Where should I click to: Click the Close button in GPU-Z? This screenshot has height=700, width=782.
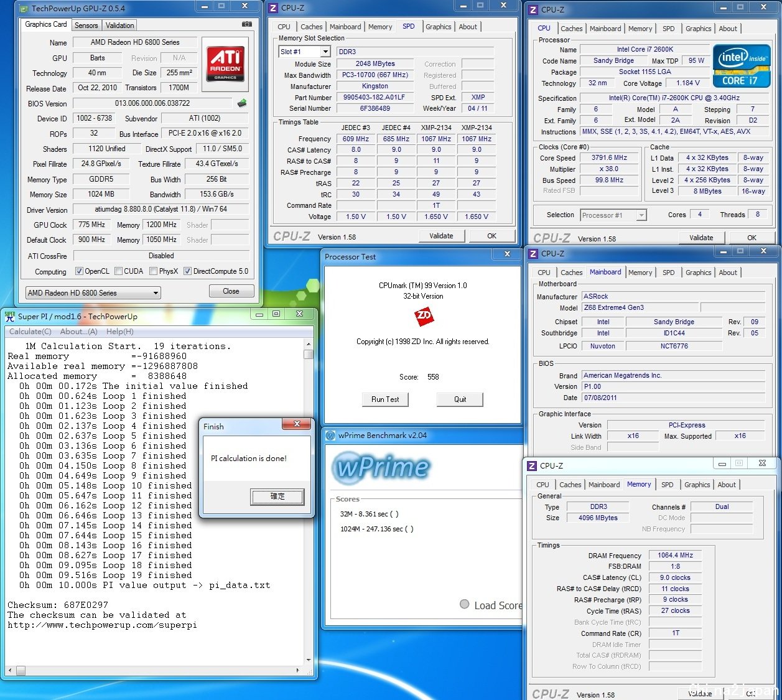tap(231, 291)
